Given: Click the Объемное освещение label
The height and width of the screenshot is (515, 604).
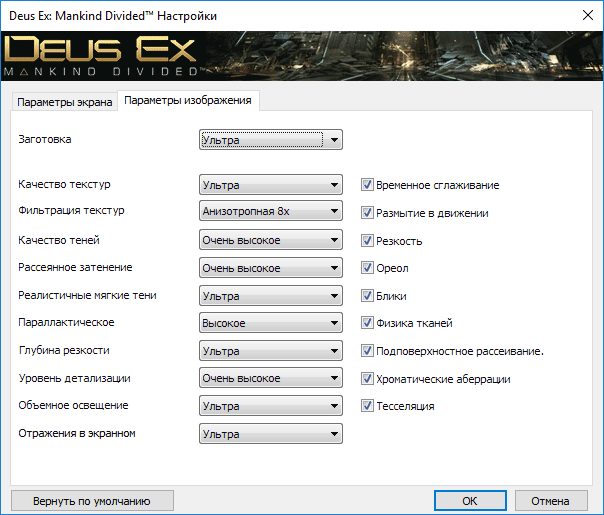Looking at the screenshot, I should [x=73, y=405].
